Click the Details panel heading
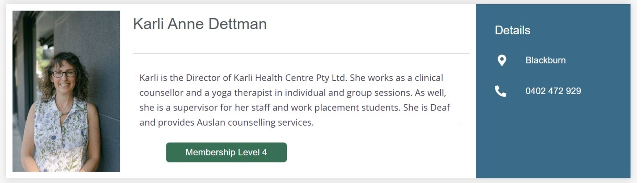644x183 pixels. [x=512, y=30]
